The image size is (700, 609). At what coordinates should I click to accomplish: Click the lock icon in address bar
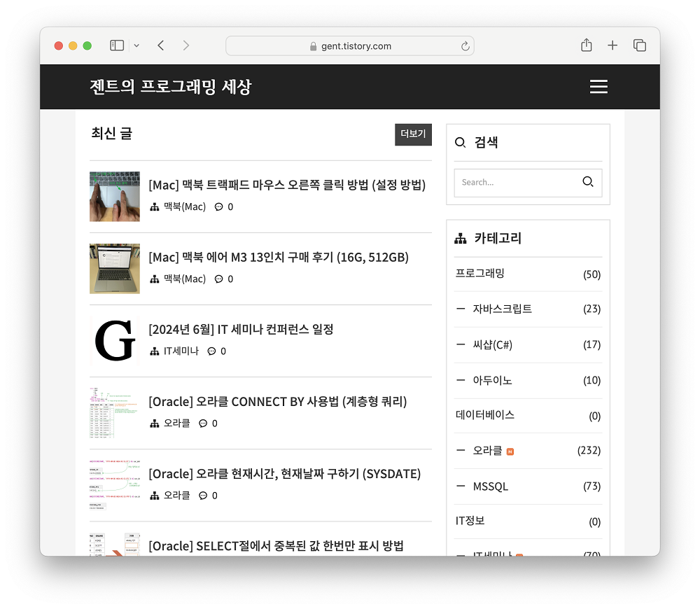click(314, 46)
